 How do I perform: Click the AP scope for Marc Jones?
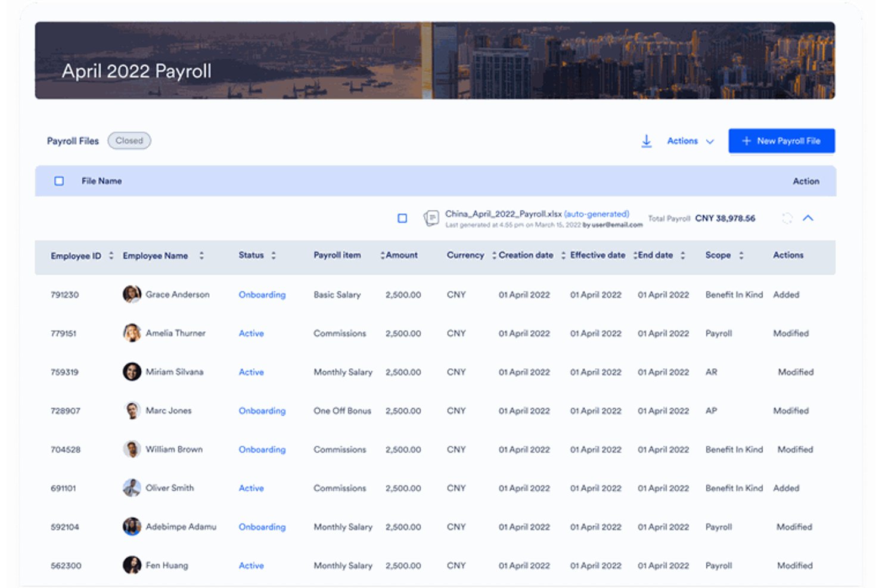pos(712,411)
